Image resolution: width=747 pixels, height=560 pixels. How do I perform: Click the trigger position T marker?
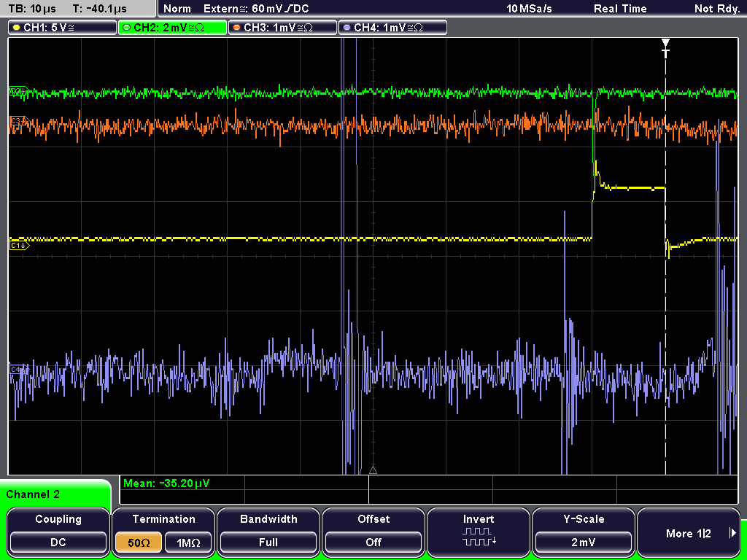pos(665,48)
